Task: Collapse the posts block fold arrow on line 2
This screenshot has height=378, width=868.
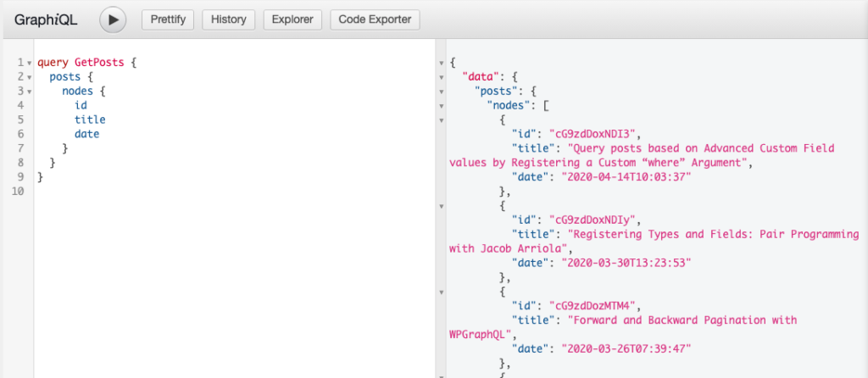Action: pyautogui.click(x=29, y=77)
